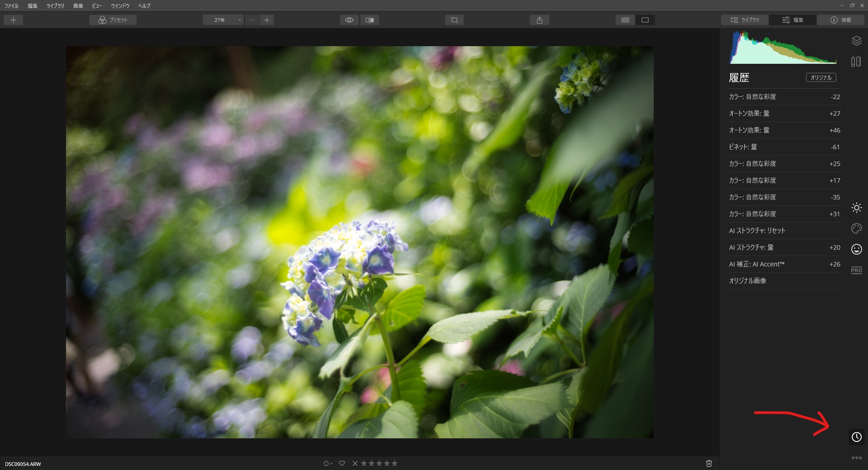This screenshot has height=470, width=868.
Task: Expand the color label dropdown
Action: pos(328,463)
